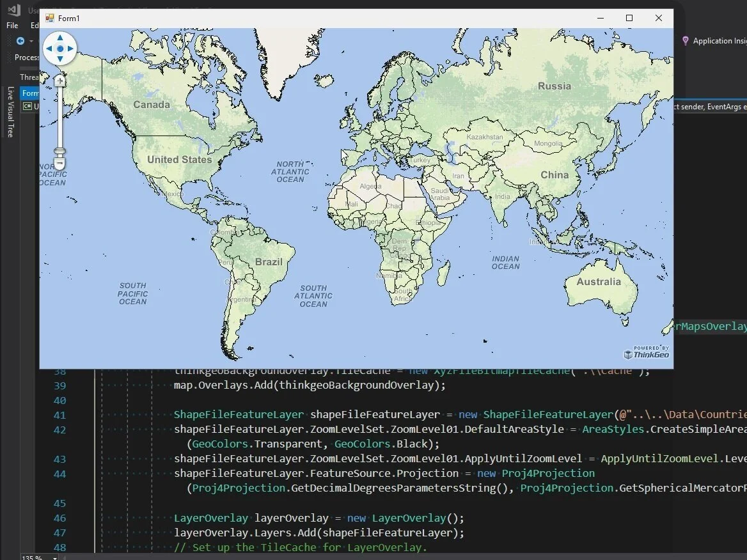Click 'AreaStyles' on line 42
Screen dimensions: 747x560
click(x=613, y=430)
